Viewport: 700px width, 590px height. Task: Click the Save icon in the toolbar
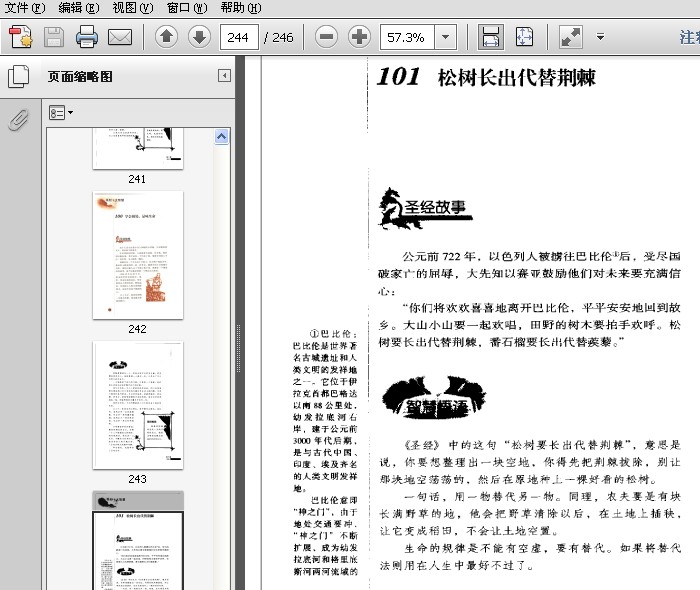[x=54, y=38]
